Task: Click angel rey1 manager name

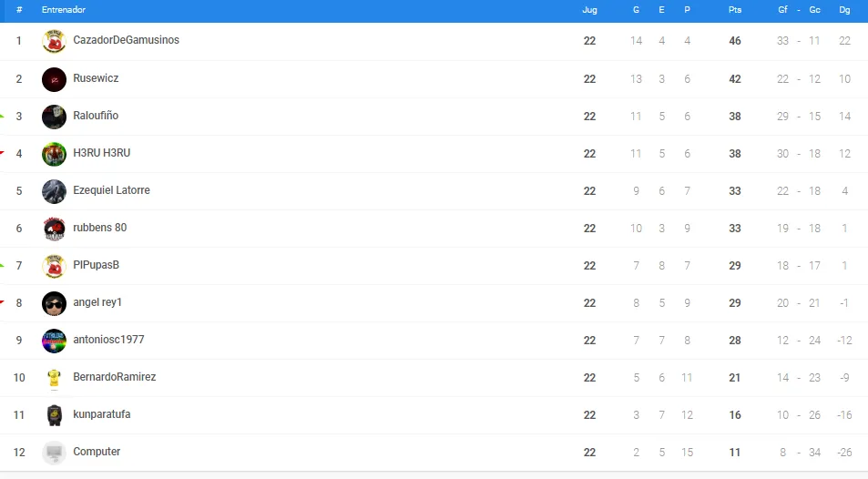Action: point(97,301)
